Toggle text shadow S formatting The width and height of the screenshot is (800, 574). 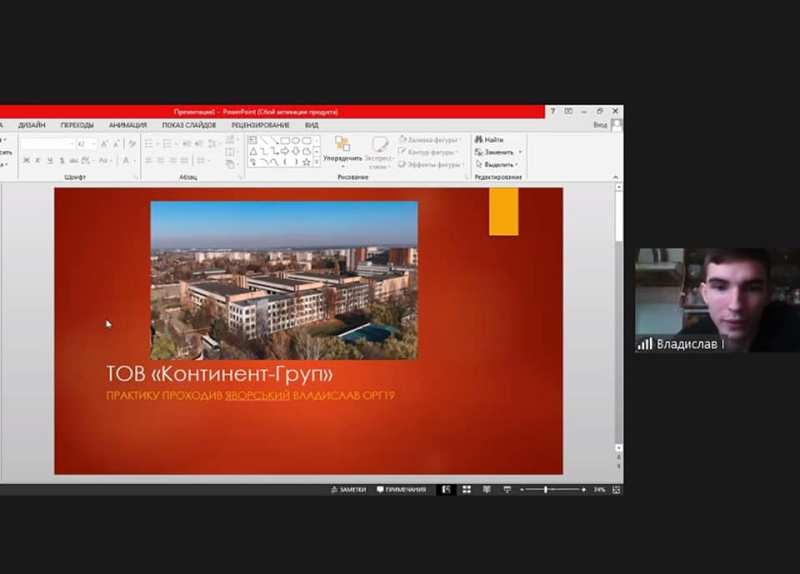pos(62,161)
